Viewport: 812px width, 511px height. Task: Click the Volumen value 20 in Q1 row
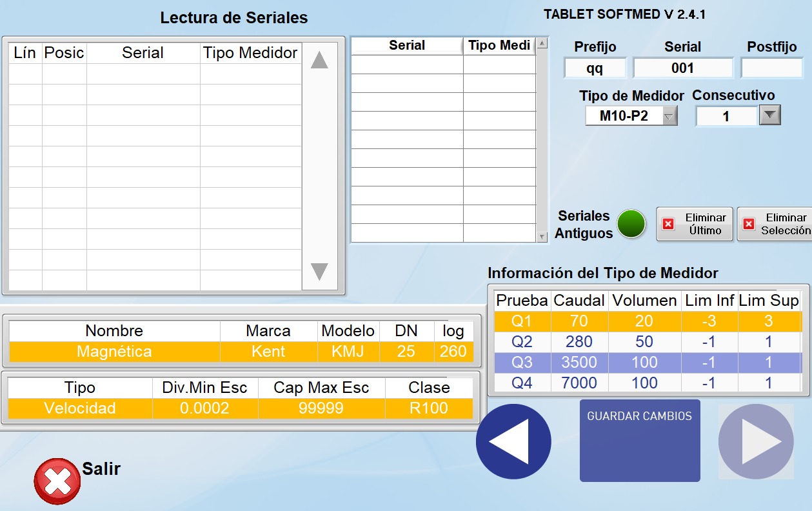pyautogui.click(x=644, y=321)
